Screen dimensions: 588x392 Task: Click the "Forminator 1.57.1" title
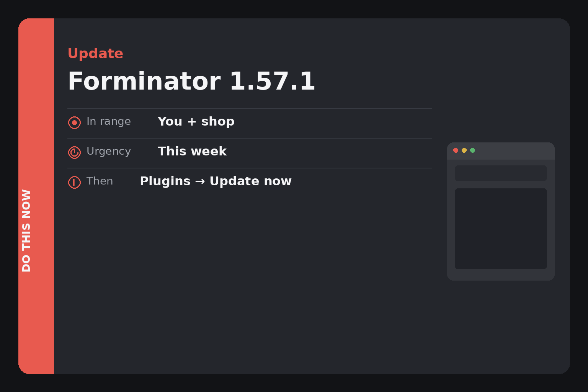click(x=191, y=81)
